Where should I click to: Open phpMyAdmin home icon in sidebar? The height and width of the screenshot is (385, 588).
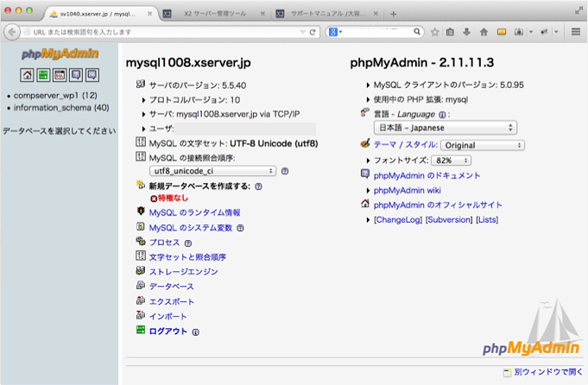(27, 75)
